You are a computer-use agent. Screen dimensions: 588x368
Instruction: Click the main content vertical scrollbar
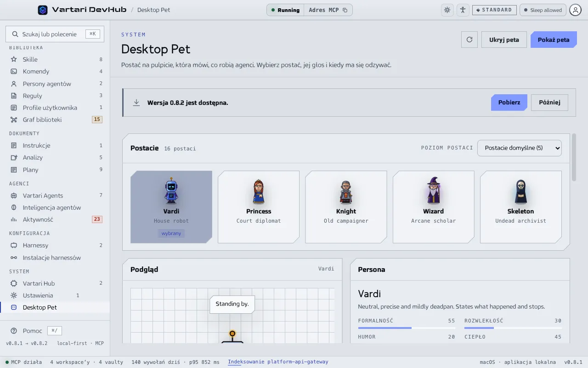pos(574,157)
